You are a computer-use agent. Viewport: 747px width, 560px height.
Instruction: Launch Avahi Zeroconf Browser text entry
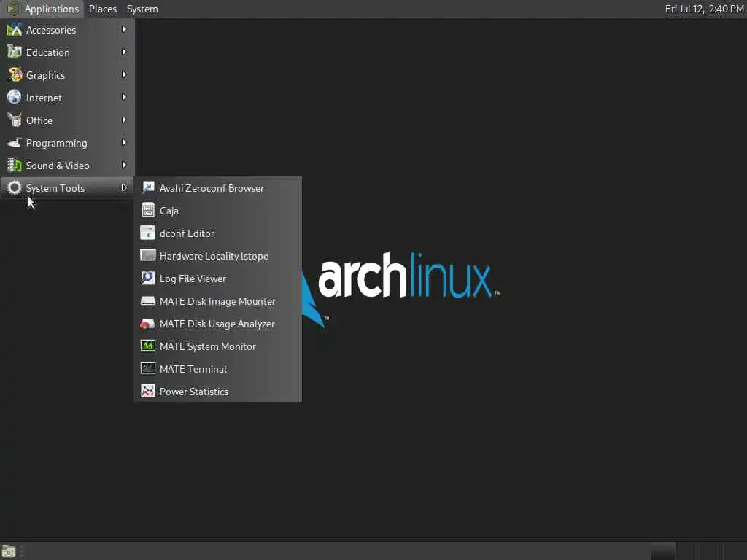pyautogui.click(x=212, y=189)
